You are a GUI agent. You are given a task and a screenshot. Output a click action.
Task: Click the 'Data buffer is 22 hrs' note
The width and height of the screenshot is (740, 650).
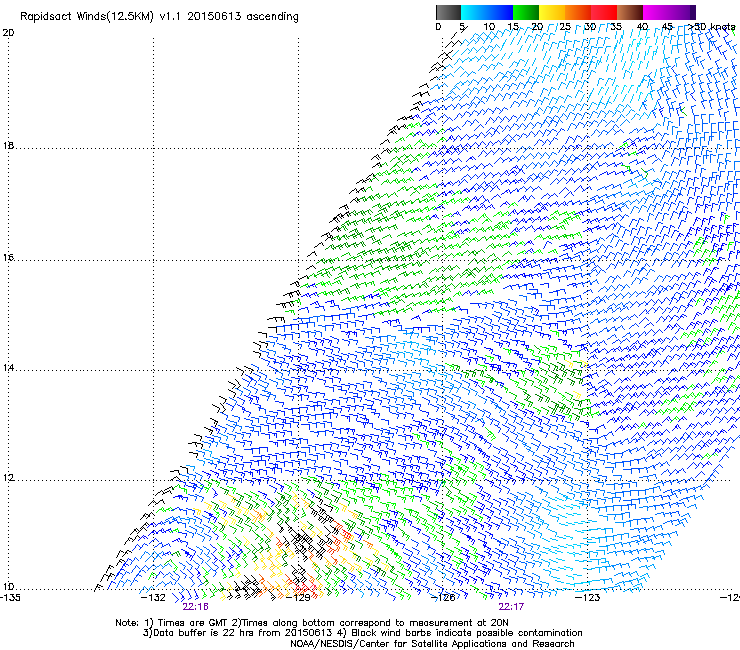click(363, 633)
